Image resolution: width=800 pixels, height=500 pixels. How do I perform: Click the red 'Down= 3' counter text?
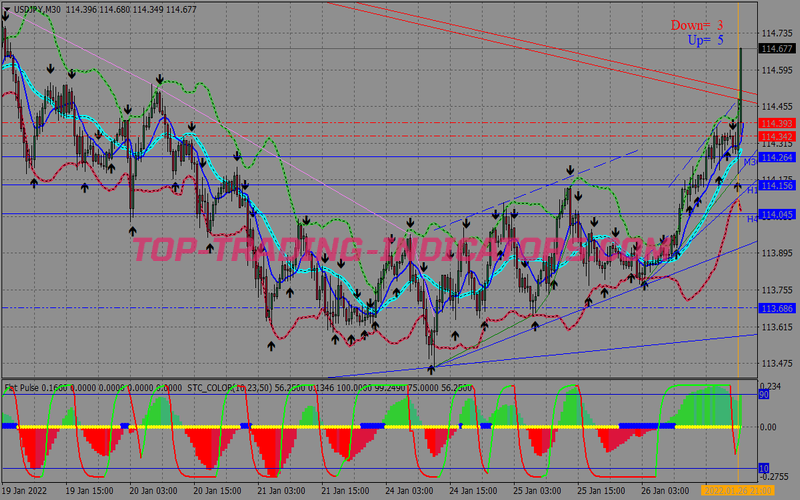click(696, 25)
